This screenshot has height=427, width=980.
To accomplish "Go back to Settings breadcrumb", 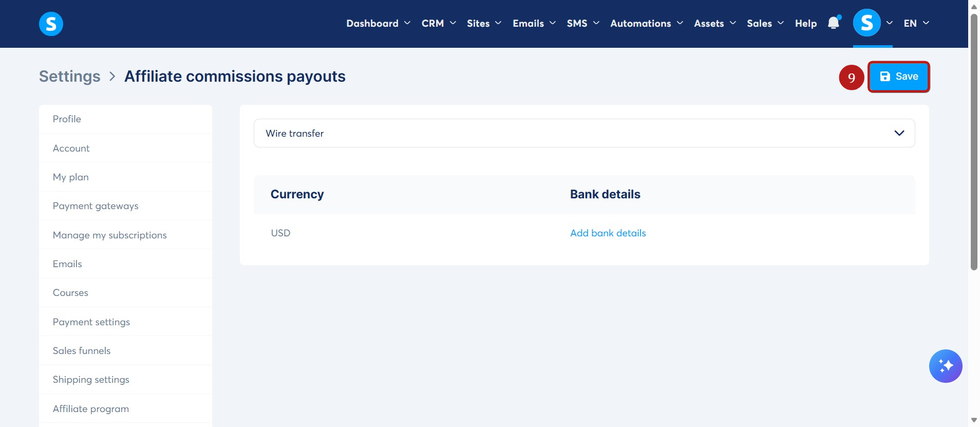I will [70, 77].
